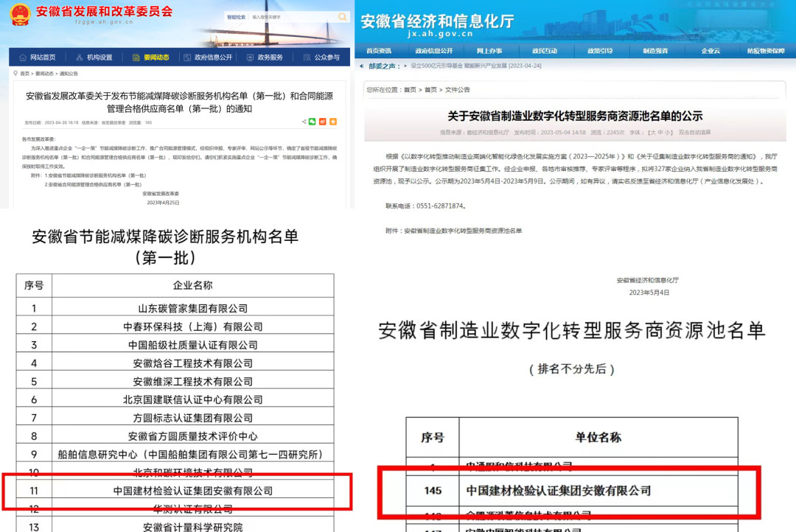Click 通知公告 in the left breadcrumb

pos(69,74)
